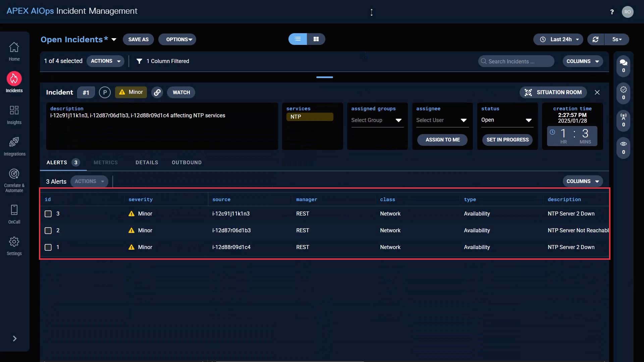Open the Select Group dropdown

click(377, 120)
